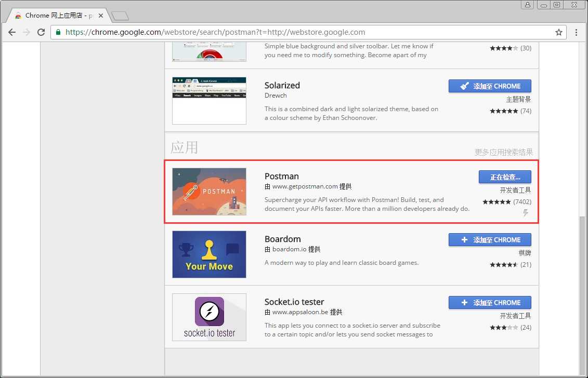
Task: Click 开发者工具 category under Socket.io tester
Action: coord(515,316)
